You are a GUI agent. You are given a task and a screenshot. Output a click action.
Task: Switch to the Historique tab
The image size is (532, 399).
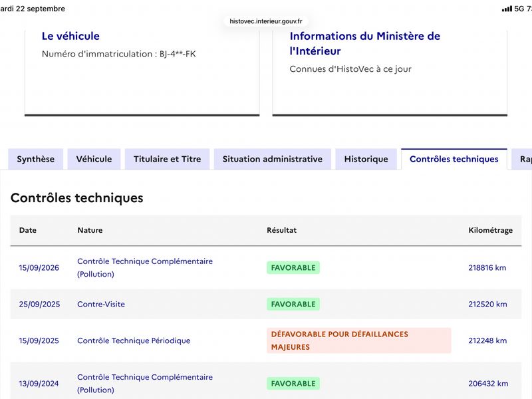point(366,159)
